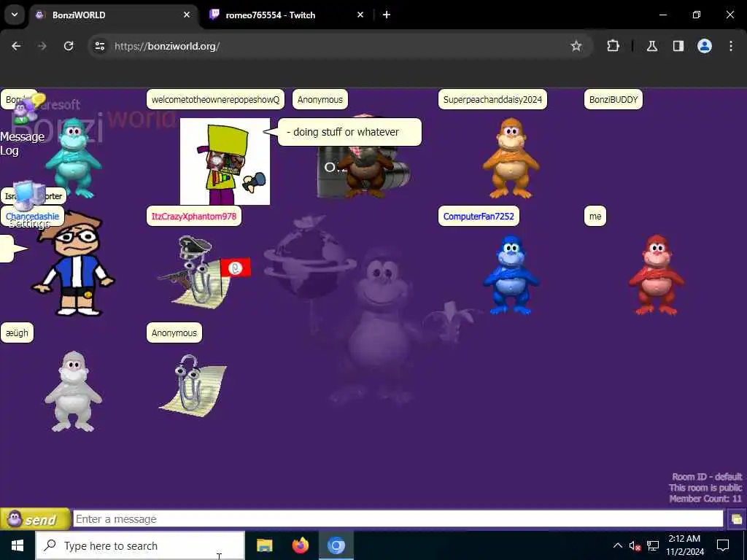
Task: Open File Explorer from the taskbar
Action: point(264,545)
